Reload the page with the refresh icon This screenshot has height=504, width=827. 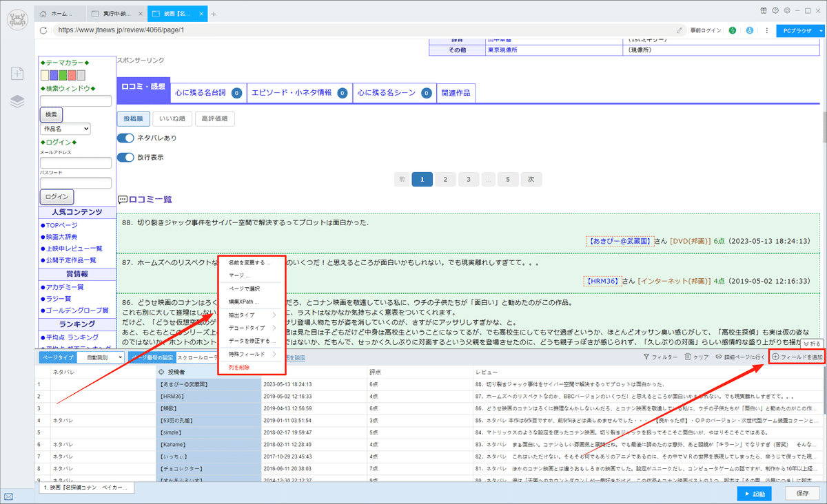tap(43, 30)
